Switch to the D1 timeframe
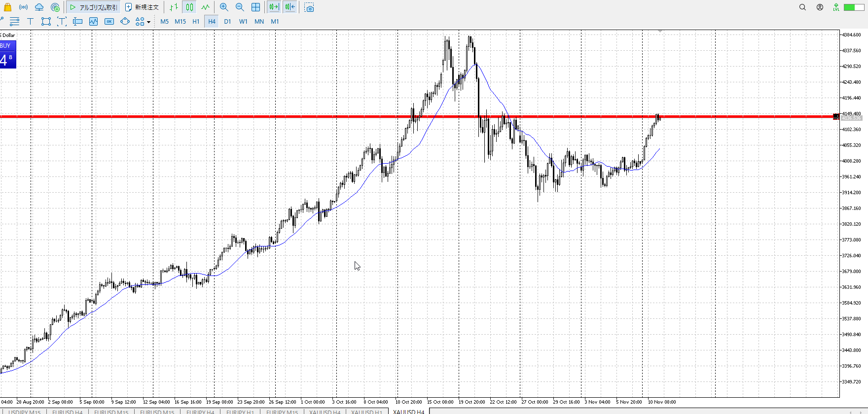 (x=227, y=21)
